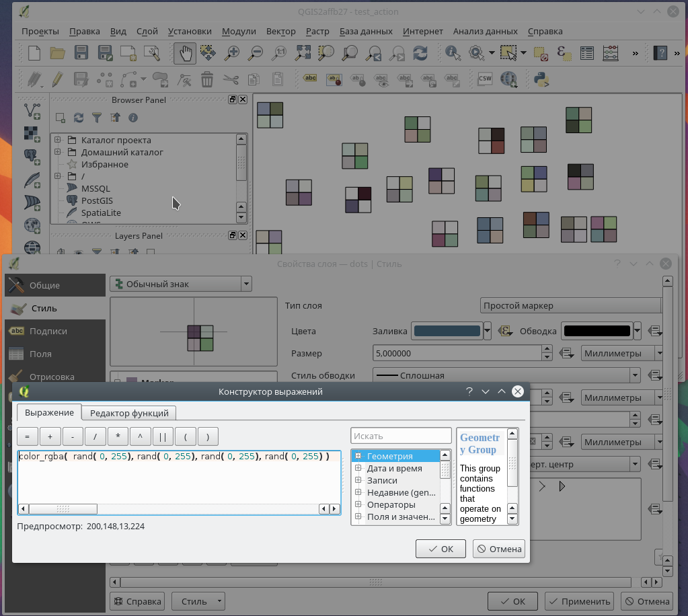The width and height of the screenshot is (688, 616).
Task: Click the Искать search field
Action: [401, 435]
